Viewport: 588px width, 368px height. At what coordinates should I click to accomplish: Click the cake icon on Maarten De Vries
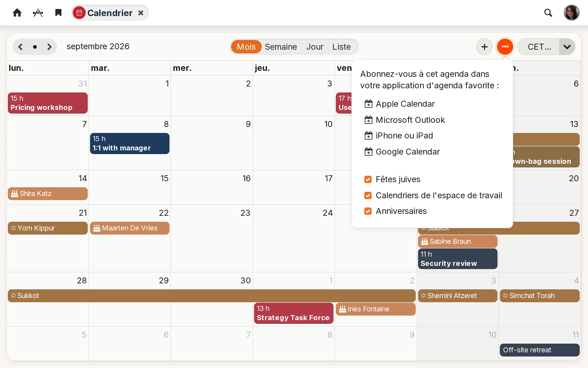[x=97, y=228]
